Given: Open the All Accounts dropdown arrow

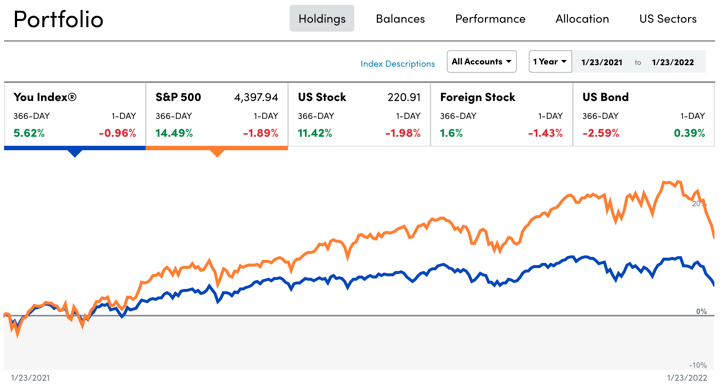Looking at the screenshot, I should [509, 62].
